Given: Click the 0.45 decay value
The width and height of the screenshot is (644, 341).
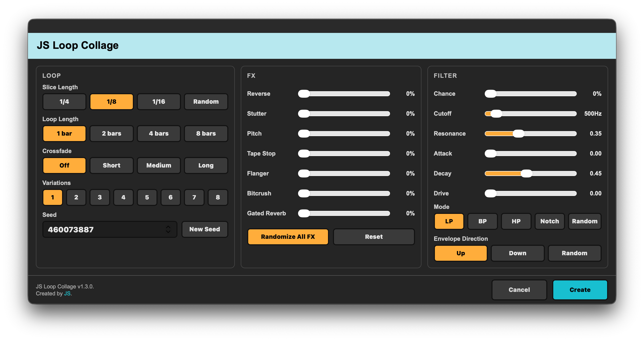Looking at the screenshot, I should (x=595, y=173).
